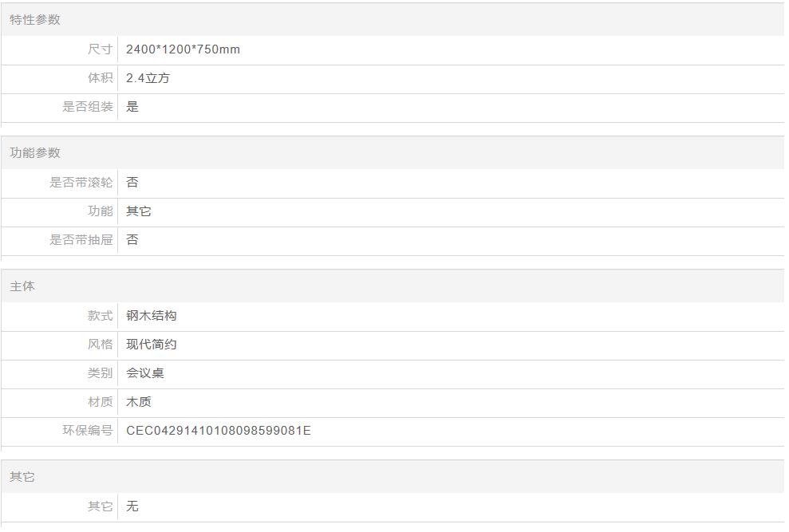Click the 是 value for 是否组装
789x532 pixels.
point(132,107)
